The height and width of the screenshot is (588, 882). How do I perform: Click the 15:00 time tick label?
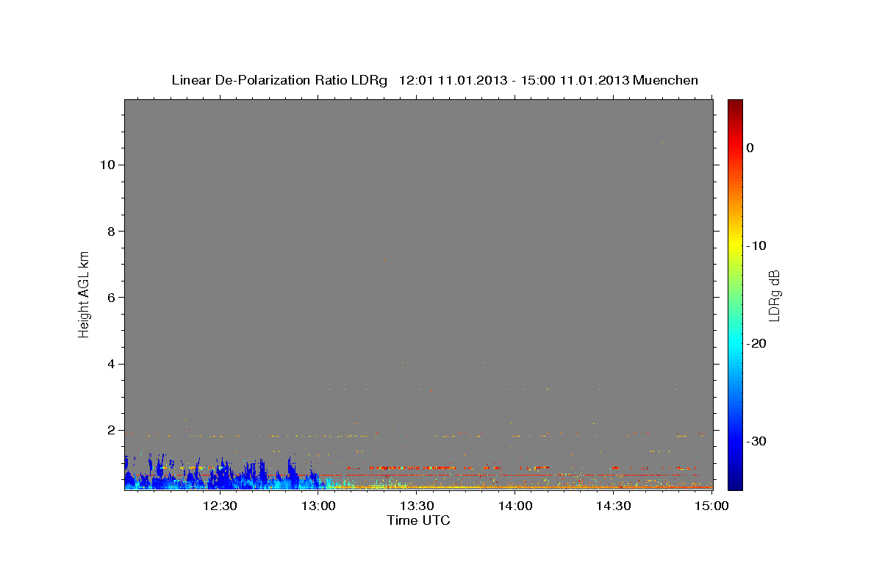tap(711, 506)
